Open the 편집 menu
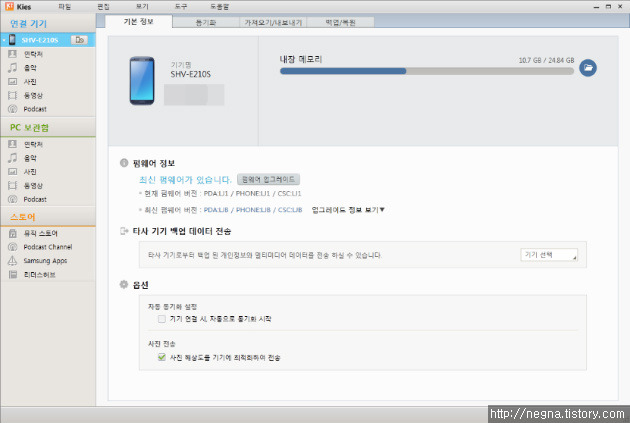 pos(103,7)
